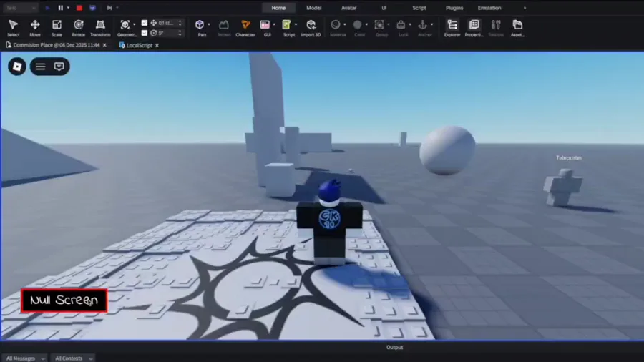The image size is (644, 362).
Task: Click the Teleporter dummy figure in the scene
Action: [x=562, y=187]
